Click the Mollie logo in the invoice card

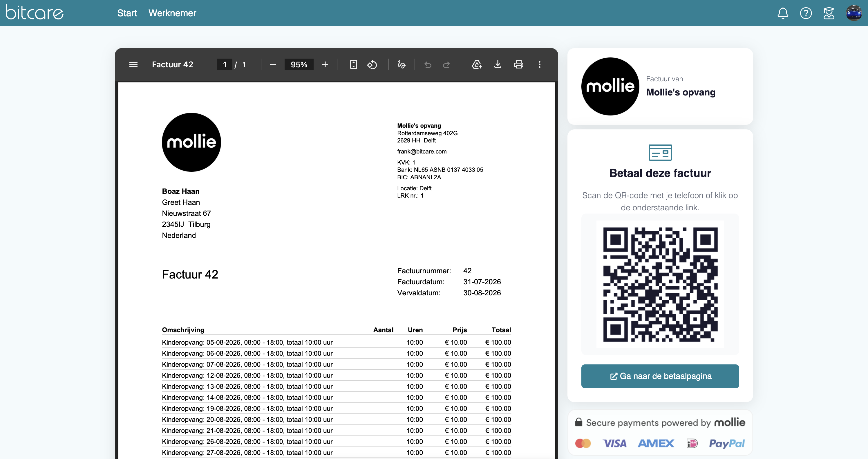coord(610,86)
